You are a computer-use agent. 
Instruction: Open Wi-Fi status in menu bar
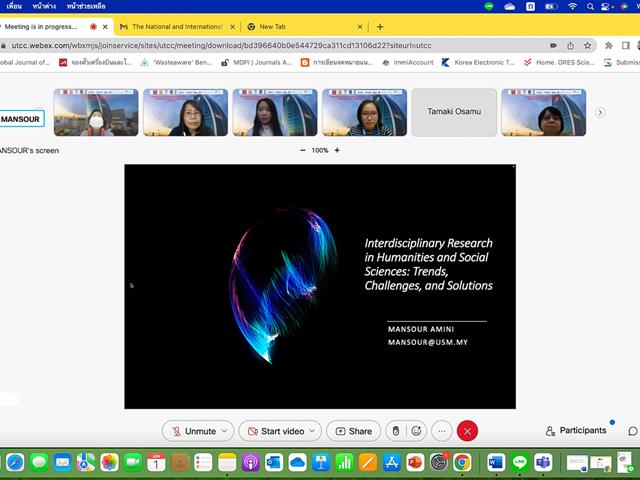[573, 6]
